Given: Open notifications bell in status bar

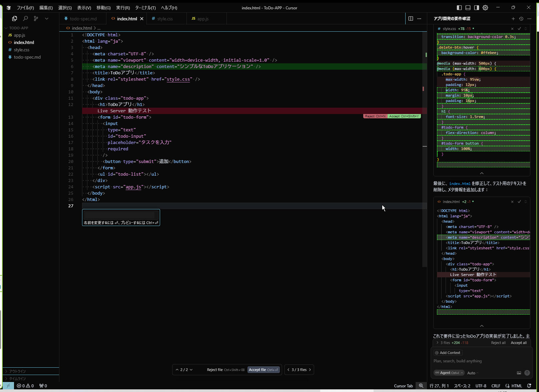Looking at the screenshot, I should (x=529, y=386).
